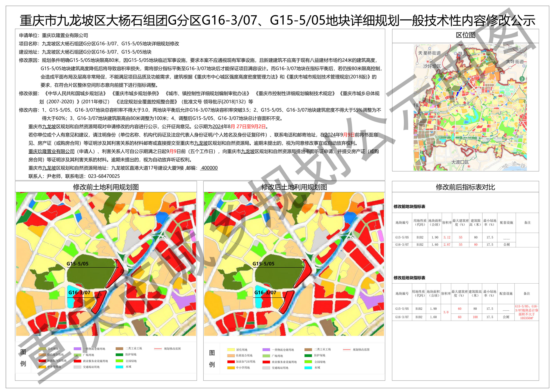Screen dimensions: 554x392
Task: Click the 中小学用地 orange swatch in right legend
Action: 231,368
